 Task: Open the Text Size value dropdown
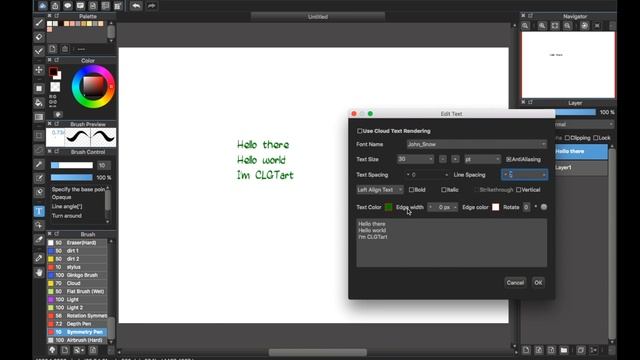click(415, 159)
